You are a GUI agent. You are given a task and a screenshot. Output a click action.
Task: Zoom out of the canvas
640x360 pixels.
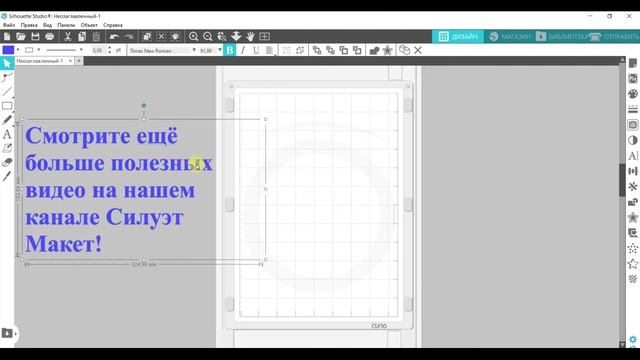(x=207, y=37)
